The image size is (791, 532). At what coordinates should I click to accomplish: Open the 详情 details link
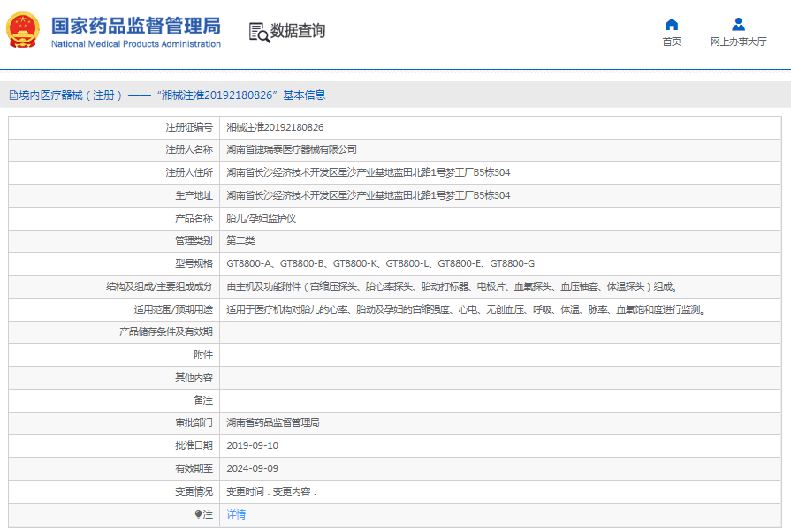tap(236, 514)
